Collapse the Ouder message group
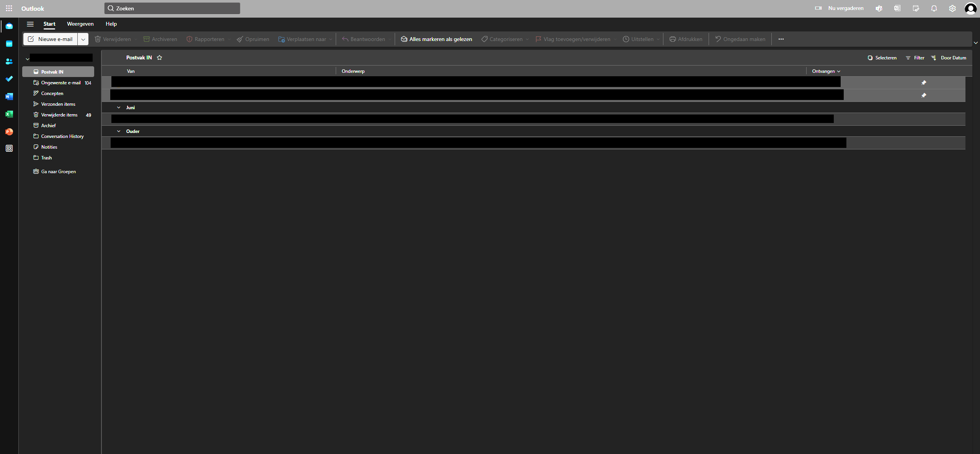Viewport: 980px width, 454px height. click(x=119, y=131)
